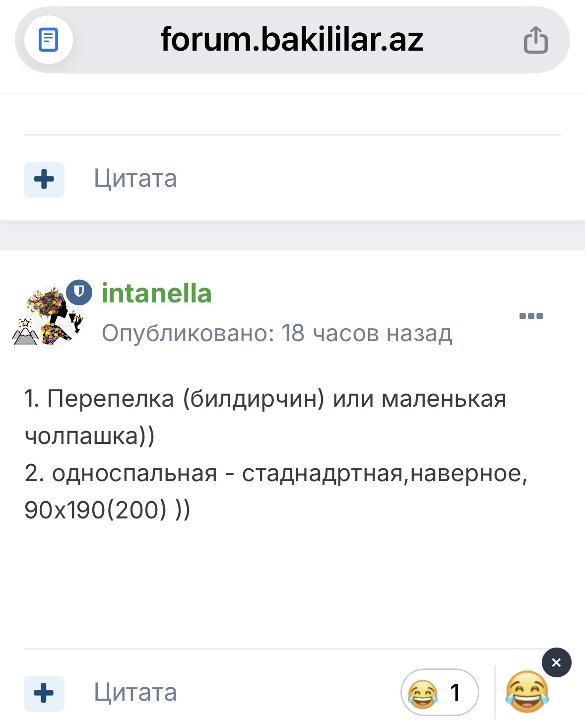
Task: Click the Опубликовано: 18 часов назад timestamp
Action: point(277,333)
